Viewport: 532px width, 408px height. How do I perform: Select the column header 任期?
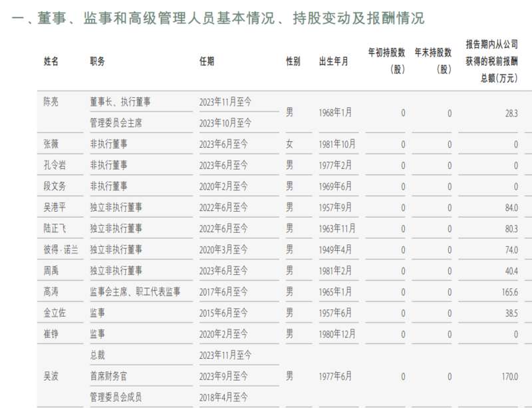pyautogui.click(x=207, y=61)
